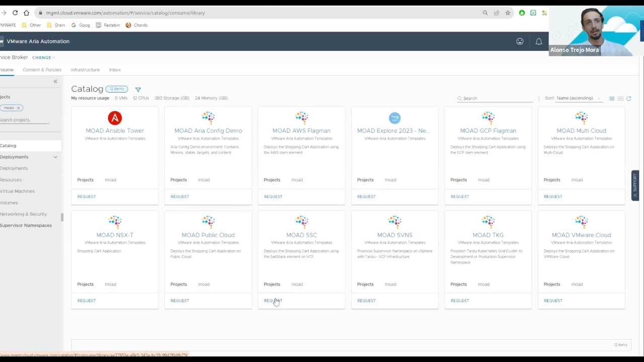The height and width of the screenshot is (362, 644).
Task: Open the Chords bookmark
Action: point(136,25)
